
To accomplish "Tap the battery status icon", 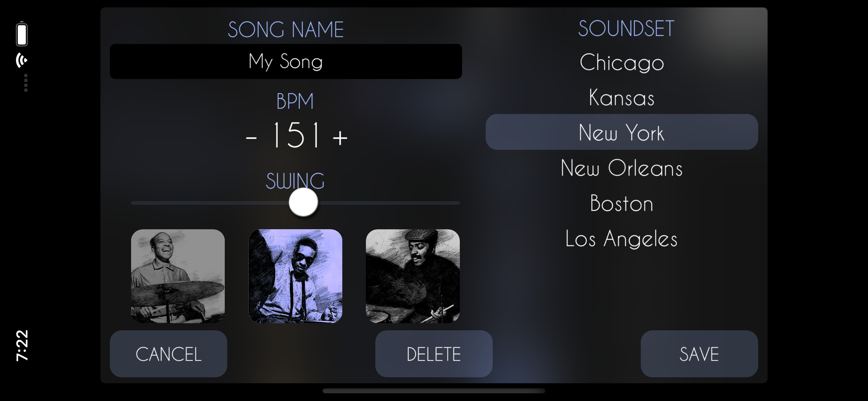I will click(x=22, y=34).
